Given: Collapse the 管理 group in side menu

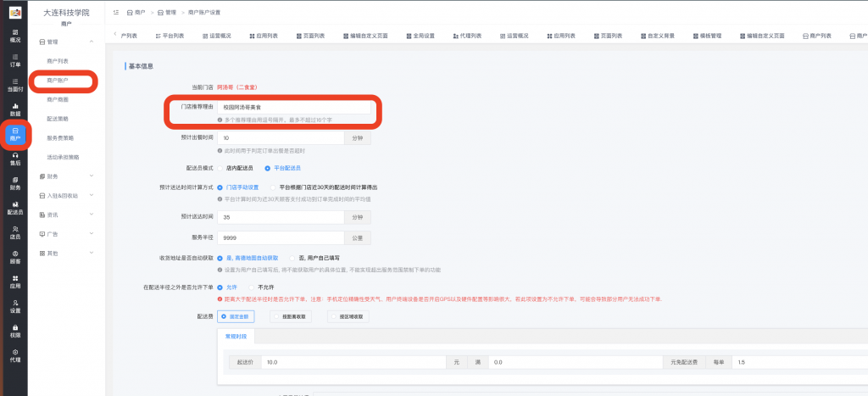Looking at the screenshot, I should click(x=66, y=42).
